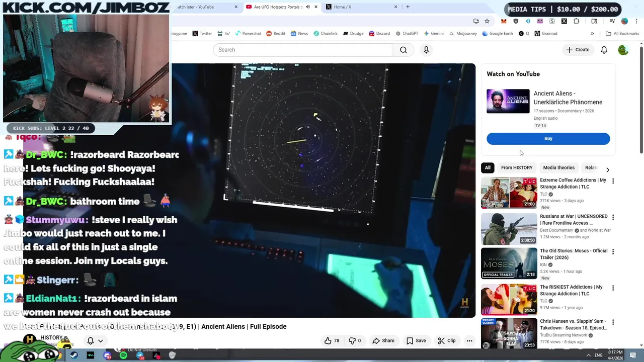Switch input language via ENG indicator
Screen dimensions: 644x362
pyautogui.click(x=599, y=355)
